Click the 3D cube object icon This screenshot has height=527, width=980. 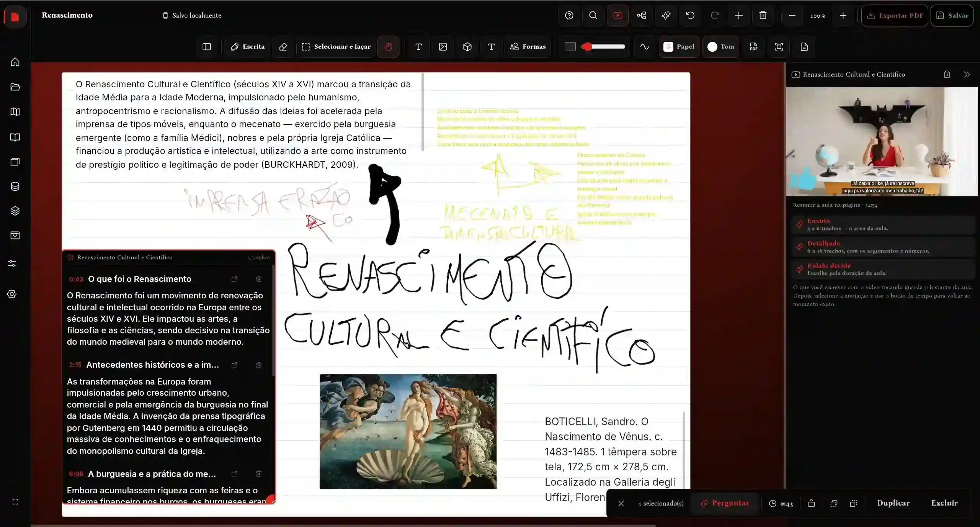point(467,47)
